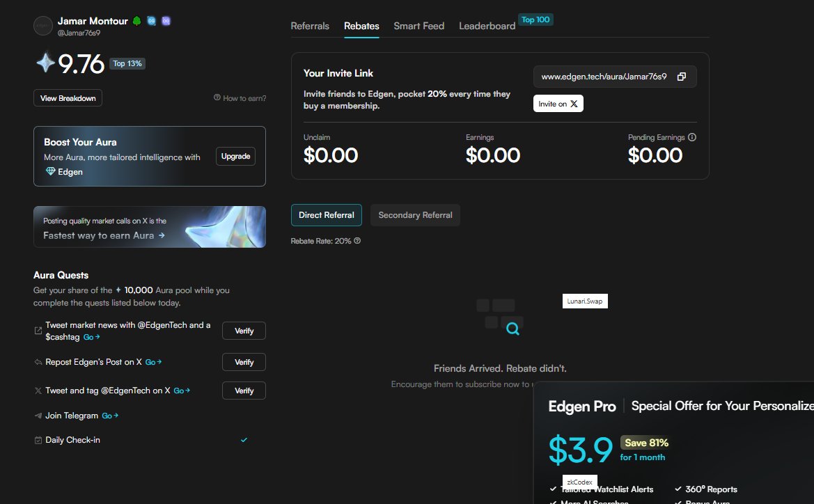This screenshot has width=814, height=504.
Task: Open the Leaderboard tab
Action: [487, 26]
